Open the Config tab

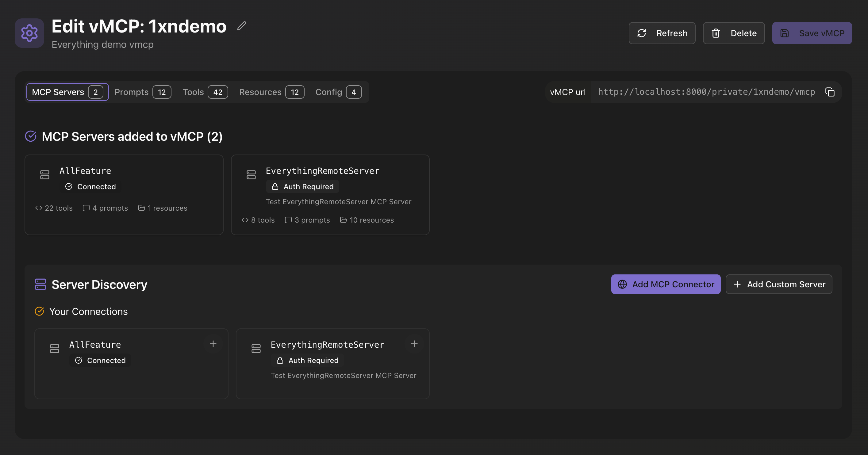tap(338, 92)
